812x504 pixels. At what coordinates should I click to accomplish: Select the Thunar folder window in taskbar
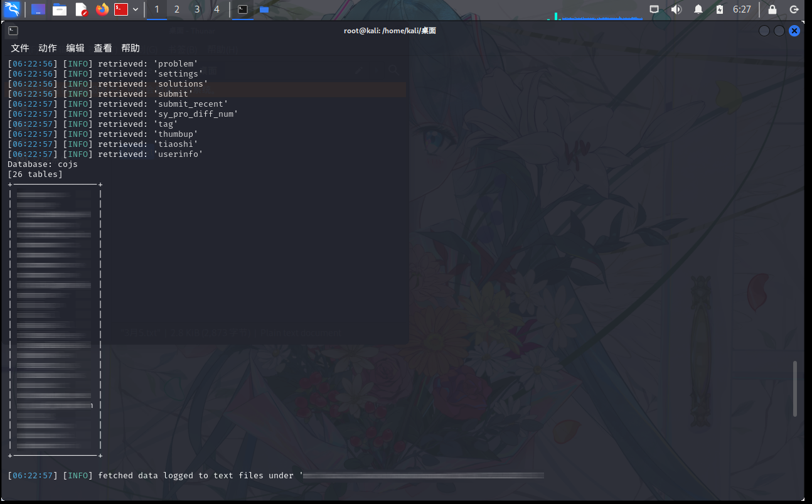[x=264, y=9]
